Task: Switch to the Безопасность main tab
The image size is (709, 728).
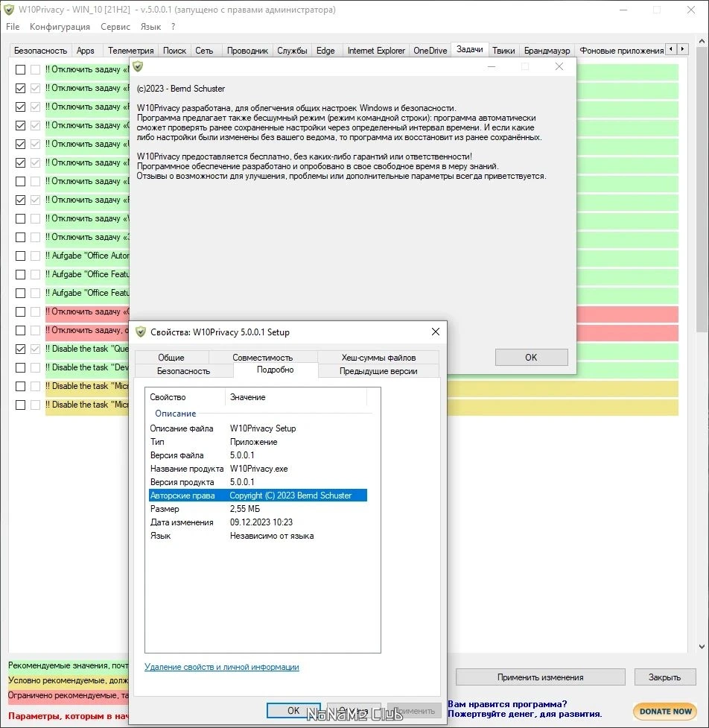Action: tap(40, 51)
